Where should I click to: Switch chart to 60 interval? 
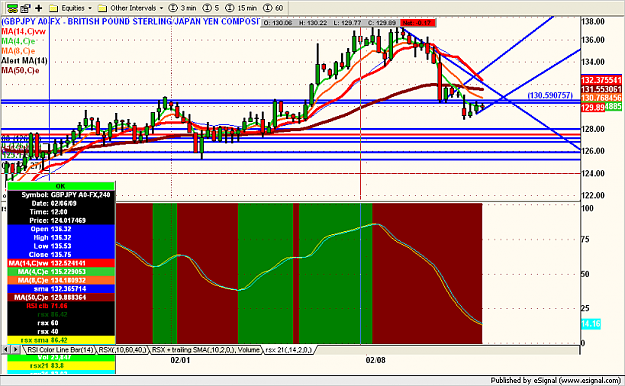tap(273, 8)
